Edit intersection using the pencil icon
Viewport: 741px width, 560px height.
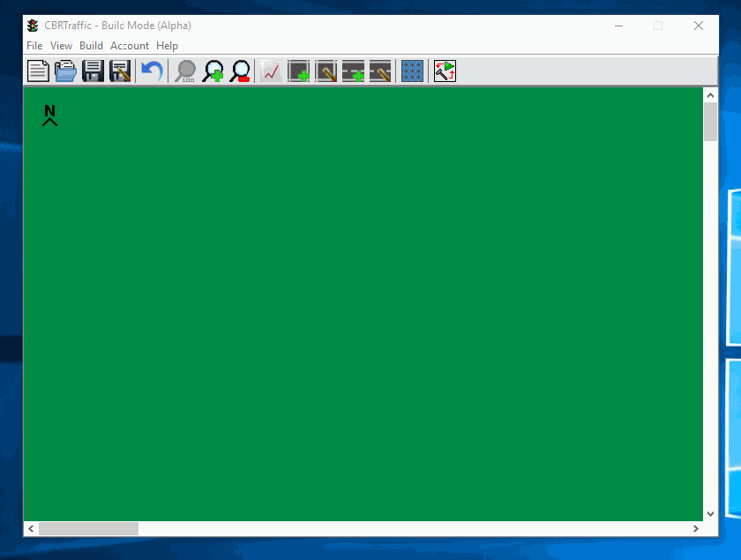click(326, 71)
